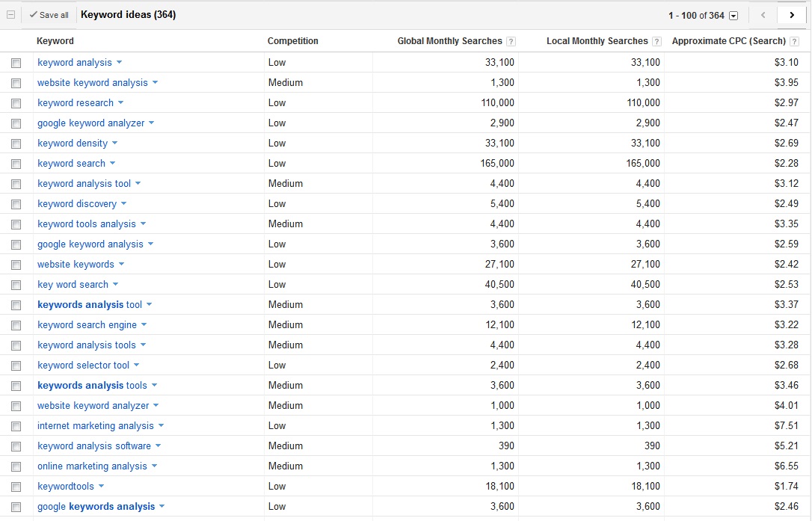Open the online marketing analysis keyword

click(93, 466)
